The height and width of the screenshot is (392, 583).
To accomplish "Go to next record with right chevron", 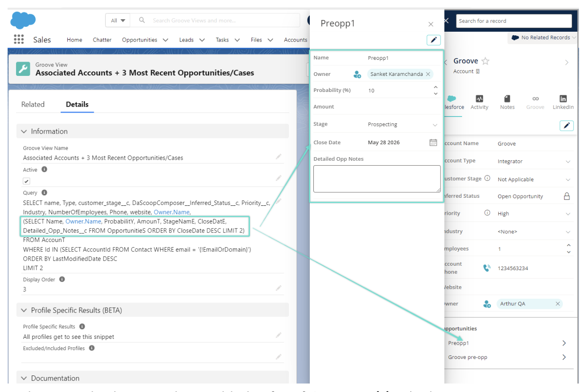I will 567,63.
